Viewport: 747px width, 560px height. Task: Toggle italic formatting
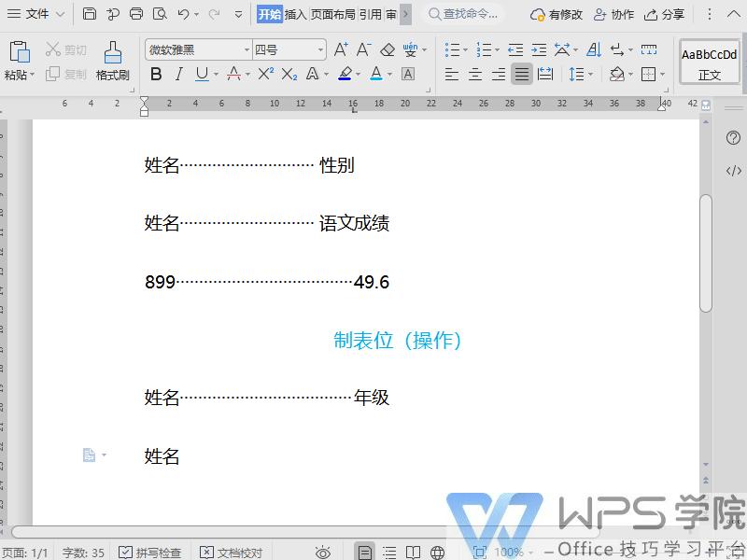(179, 75)
